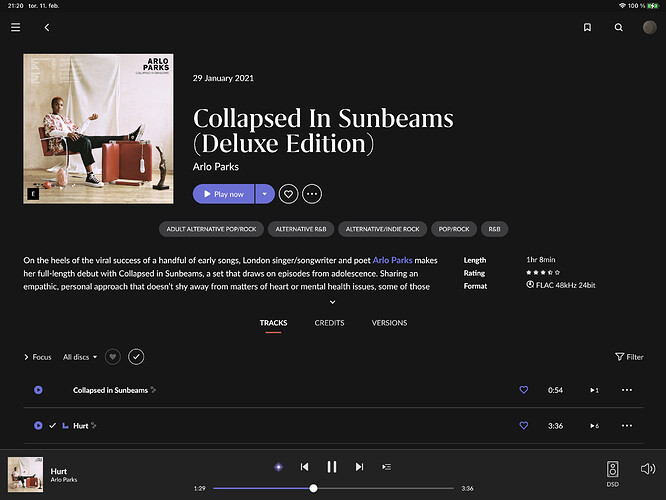The width and height of the screenshot is (666, 500).
Task: Start the album with Play now
Action: point(223,194)
